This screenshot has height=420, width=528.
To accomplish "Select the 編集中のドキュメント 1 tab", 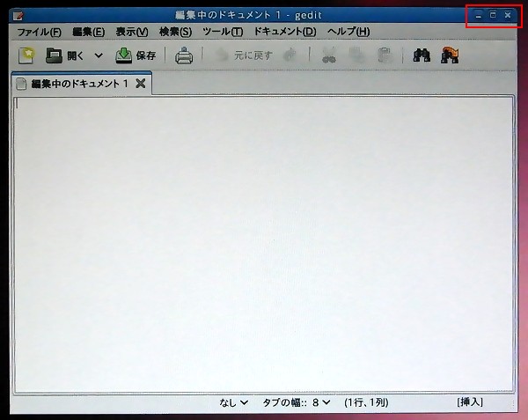I will 80,84.
